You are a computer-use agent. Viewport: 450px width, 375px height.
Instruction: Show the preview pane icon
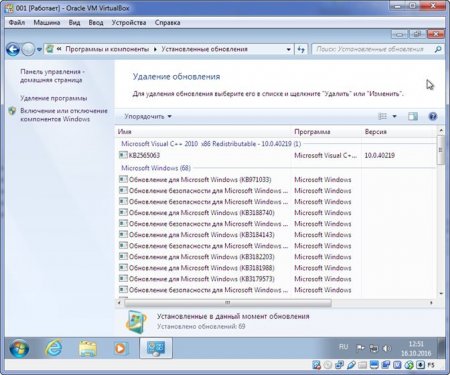pos(413,116)
